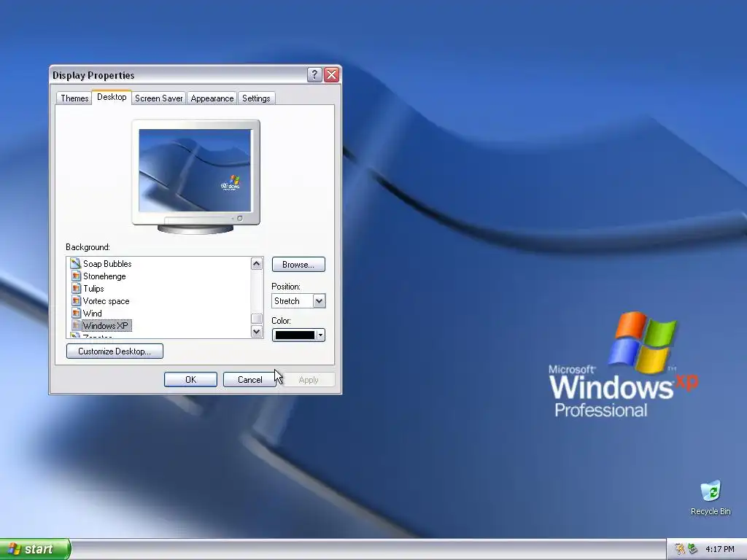Select "Vortec space" in the background list
Screen dimensions: 747x560
[106, 300]
